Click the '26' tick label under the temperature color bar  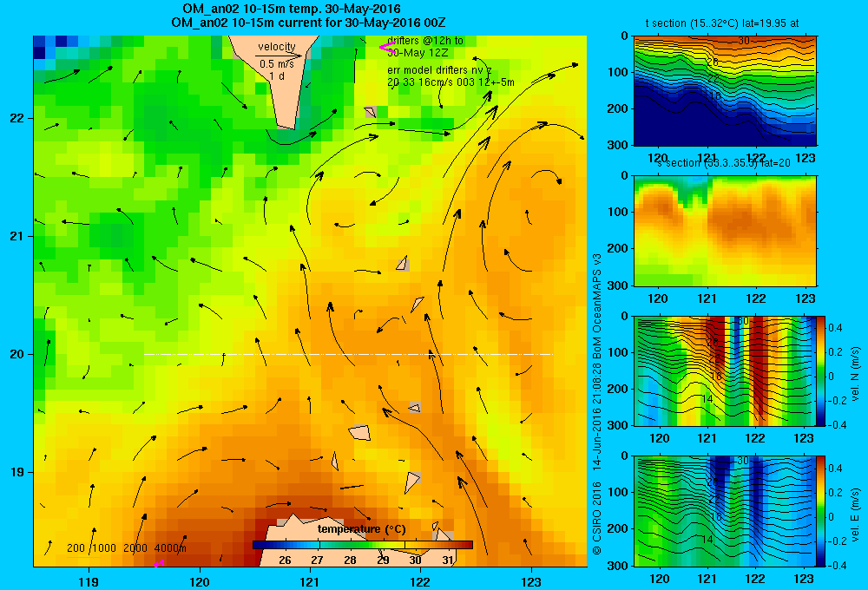[x=285, y=560]
